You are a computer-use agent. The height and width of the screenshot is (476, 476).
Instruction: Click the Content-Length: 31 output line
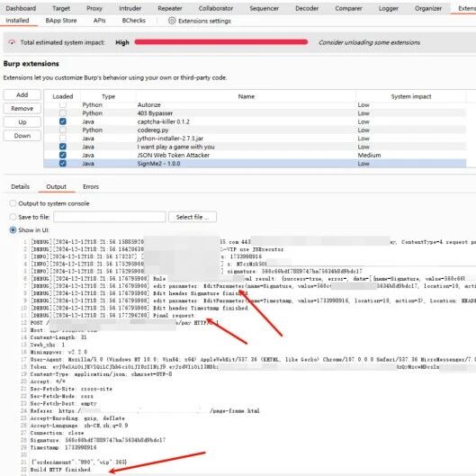coord(58,337)
